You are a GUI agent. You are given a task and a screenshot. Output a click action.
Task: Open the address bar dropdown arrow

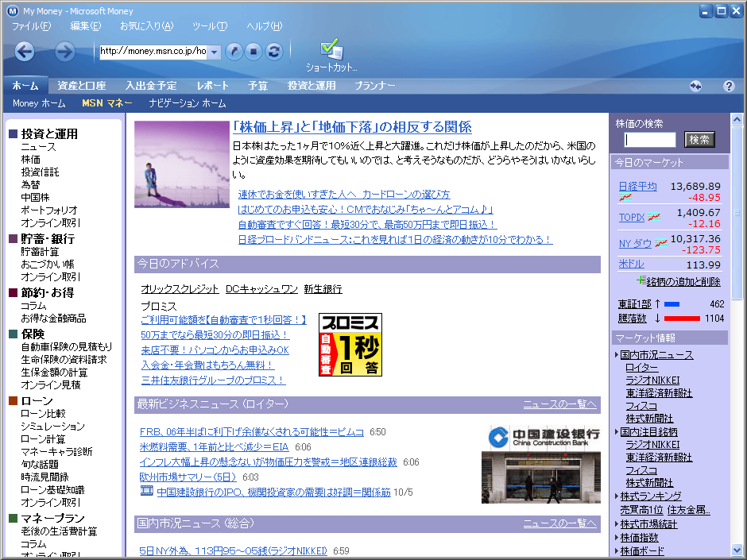tap(215, 52)
